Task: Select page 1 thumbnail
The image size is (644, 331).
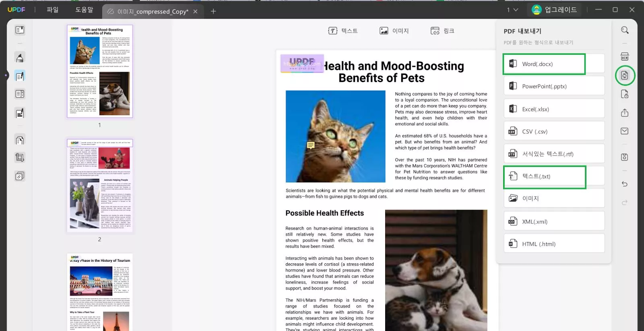Action: coord(100,71)
